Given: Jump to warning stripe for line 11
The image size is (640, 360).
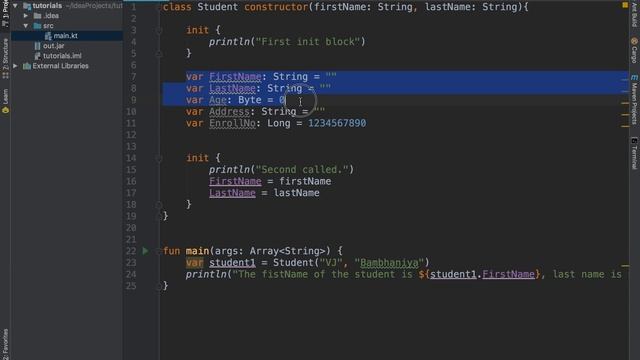Looking at the screenshot, I should tap(625, 126).
